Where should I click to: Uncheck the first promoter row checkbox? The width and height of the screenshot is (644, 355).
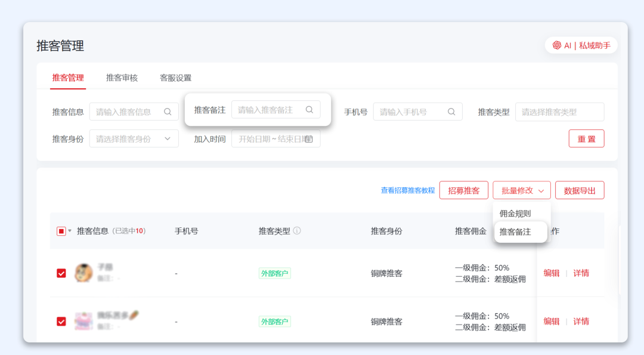click(x=61, y=273)
